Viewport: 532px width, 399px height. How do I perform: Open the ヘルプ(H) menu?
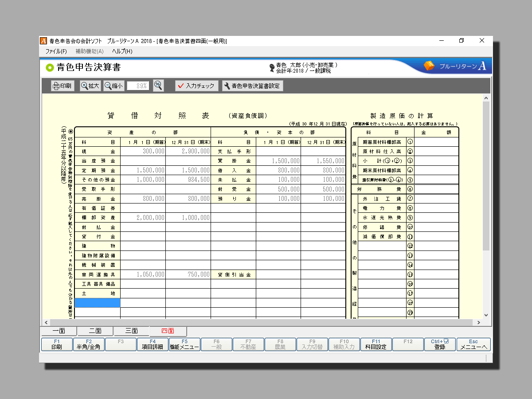[x=122, y=51]
